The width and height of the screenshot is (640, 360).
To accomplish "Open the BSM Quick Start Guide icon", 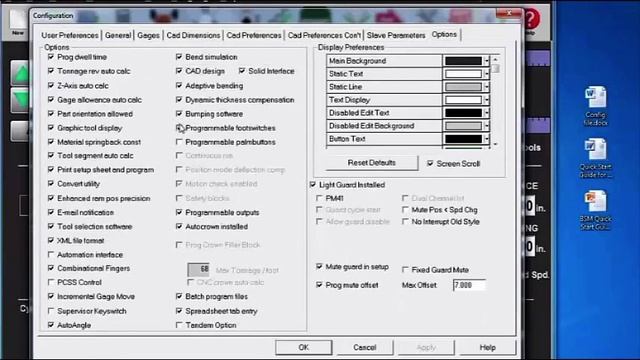I will point(596,210).
